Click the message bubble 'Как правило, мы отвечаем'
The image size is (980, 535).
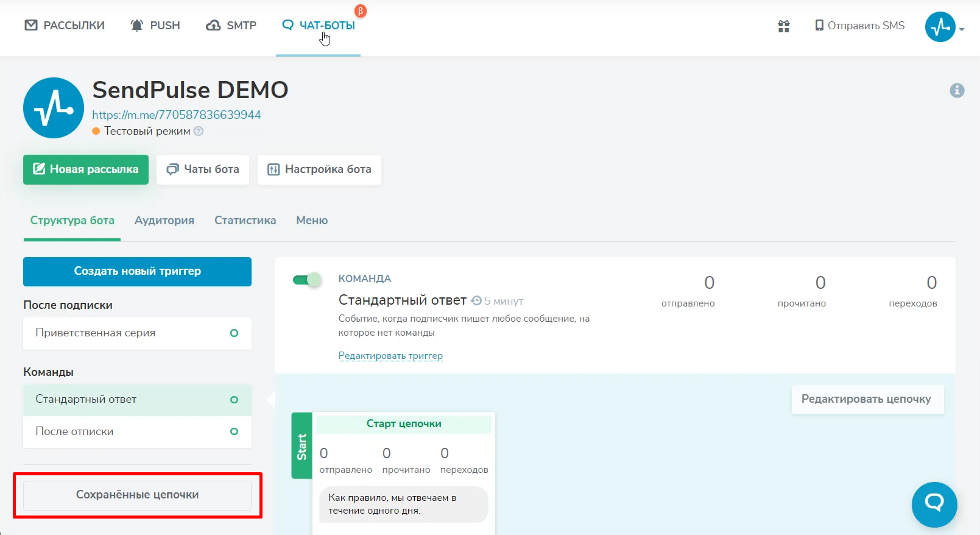(x=403, y=505)
